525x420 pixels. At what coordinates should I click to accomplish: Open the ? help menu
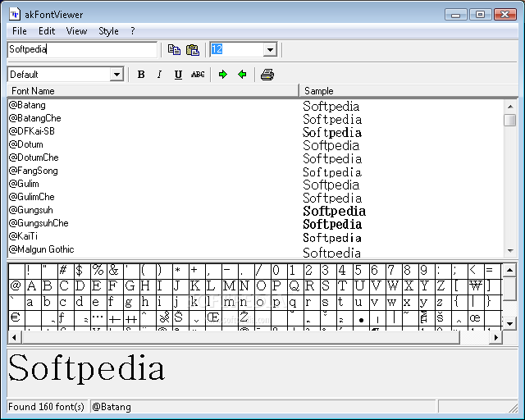pos(133,31)
